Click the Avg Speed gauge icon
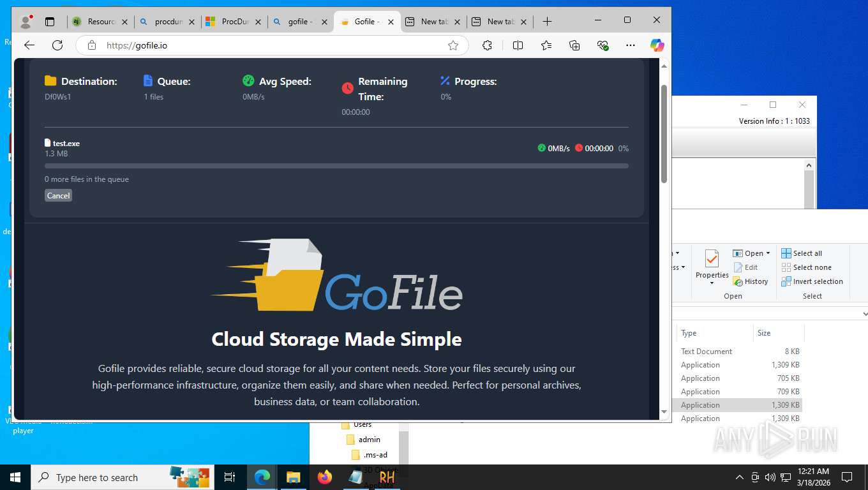This screenshot has width=868, height=490. (248, 81)
